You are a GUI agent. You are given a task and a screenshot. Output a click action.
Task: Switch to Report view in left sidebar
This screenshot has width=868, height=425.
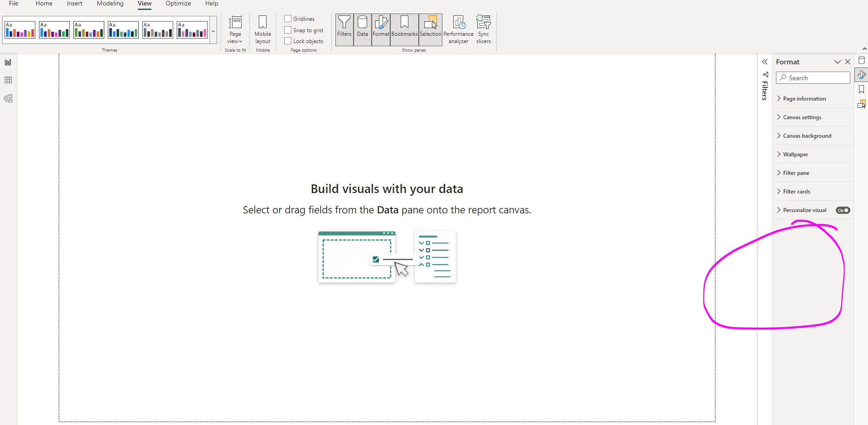coord(8,62)
